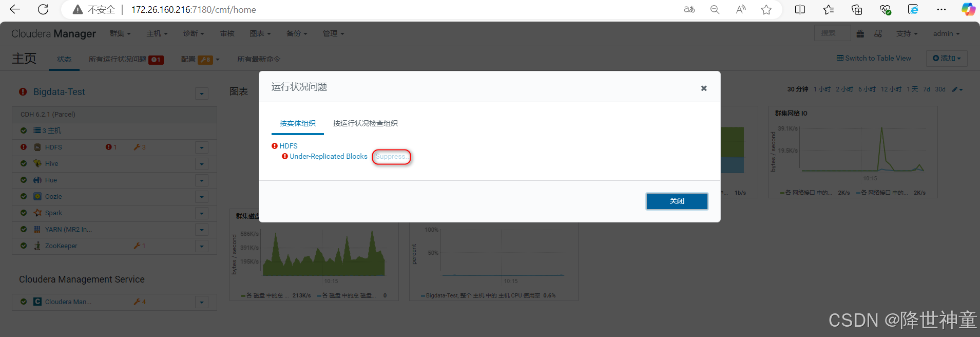Screen dimensions: 980x337
Task: Click the 添加 button
Action: coord(947,58)
